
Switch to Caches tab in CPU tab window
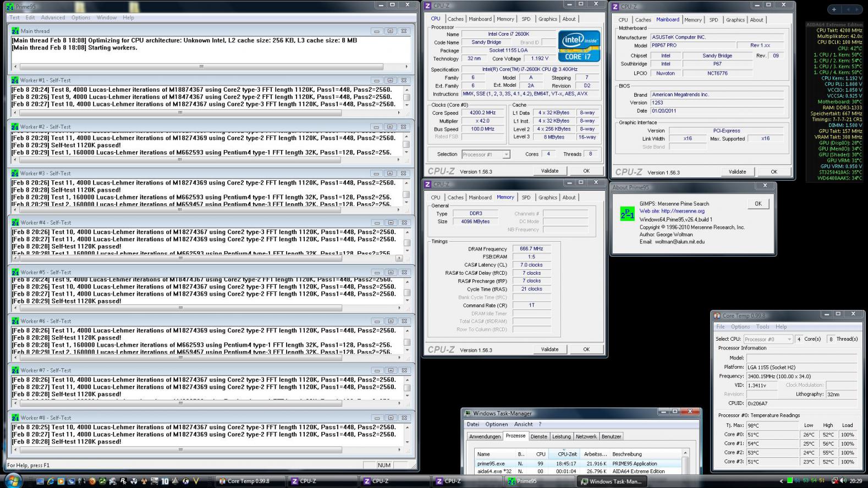tap(455, 19)
